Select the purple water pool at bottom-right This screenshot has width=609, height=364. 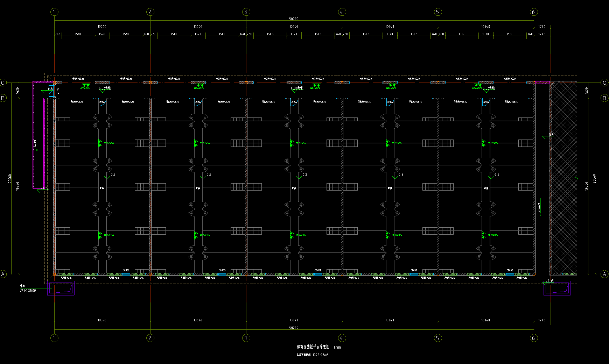(x=557, y=288)
